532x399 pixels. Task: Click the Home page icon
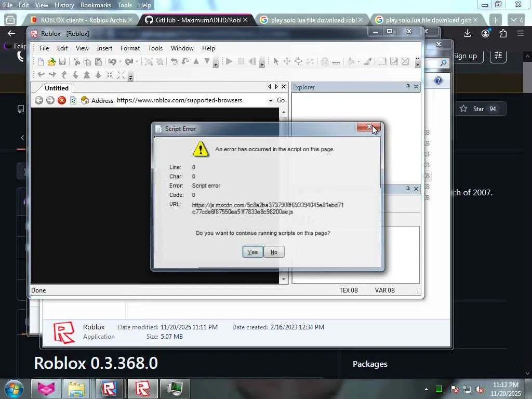click(x=85, y=100)
